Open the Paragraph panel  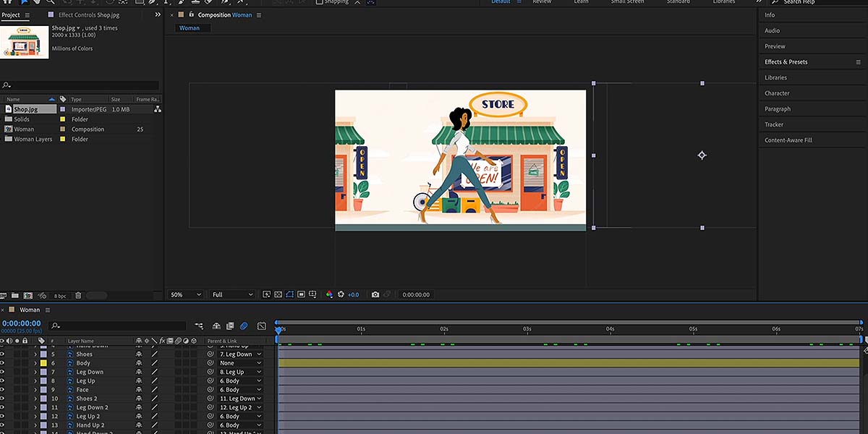(778, 109)
